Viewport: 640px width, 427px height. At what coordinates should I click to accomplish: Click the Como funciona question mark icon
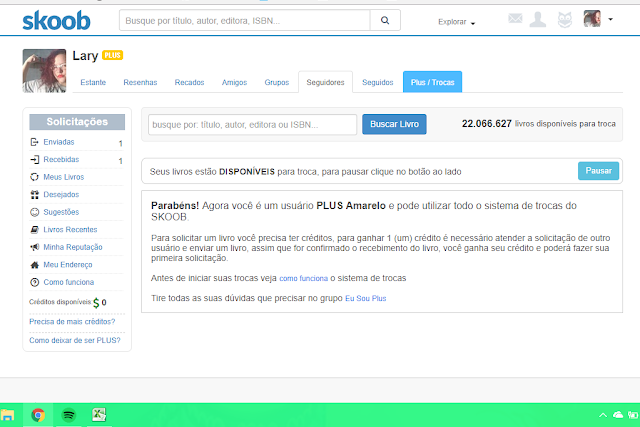click(35, 282)
